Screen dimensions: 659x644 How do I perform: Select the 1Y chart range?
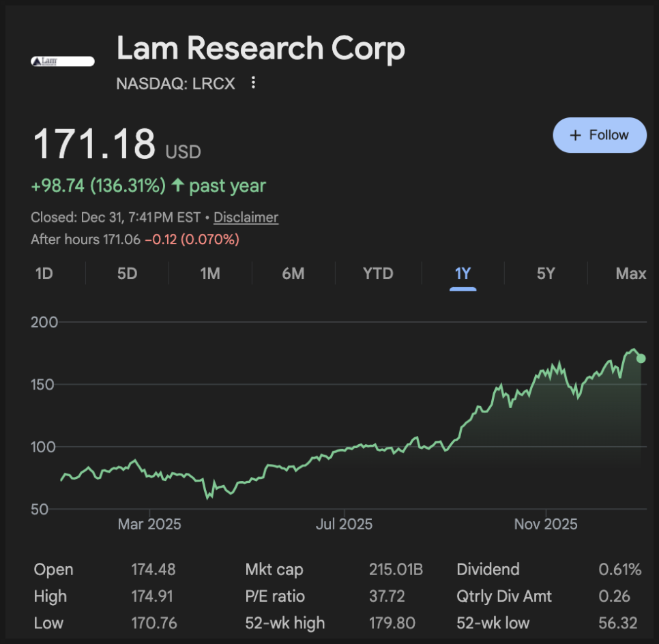click(x=463, y=274)
